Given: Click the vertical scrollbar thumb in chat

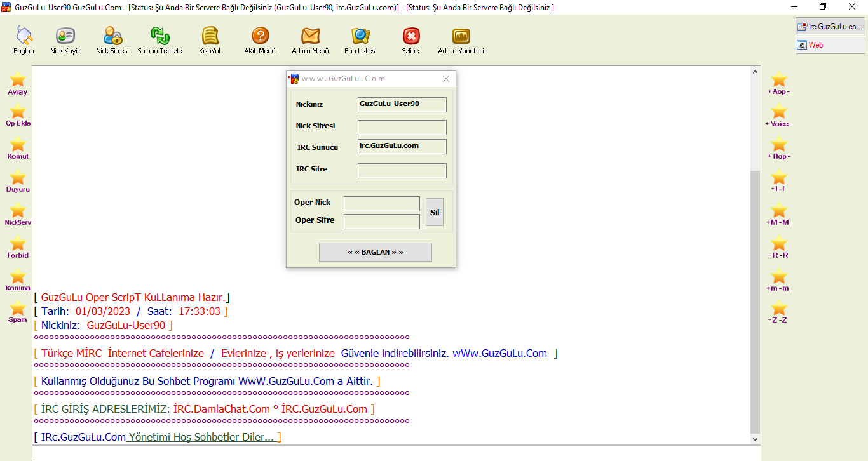Looking at the screenshot, I should [x=756, y=301].
